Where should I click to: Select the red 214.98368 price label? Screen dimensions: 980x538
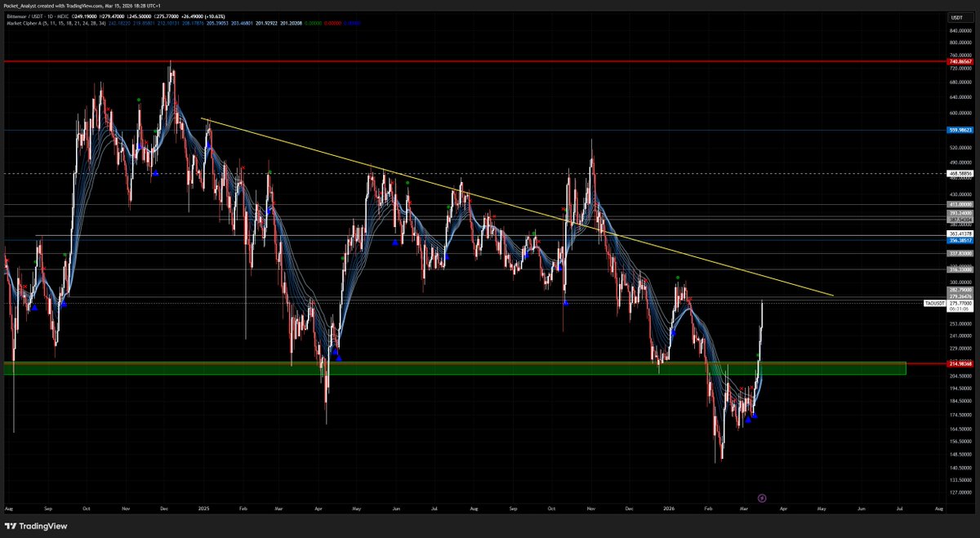(x=960, y=363)
